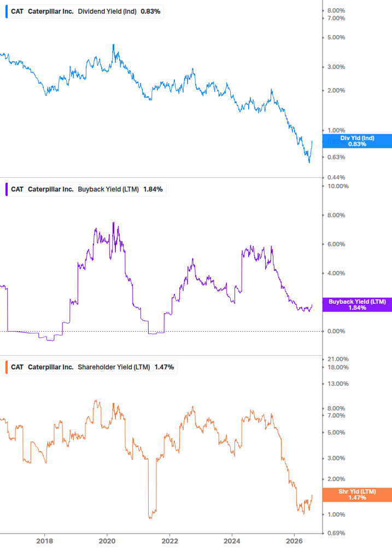
Task: Click the CAT ticker in Dividend Yield legend
Action: pyautogui.click(x=17, y=11)
